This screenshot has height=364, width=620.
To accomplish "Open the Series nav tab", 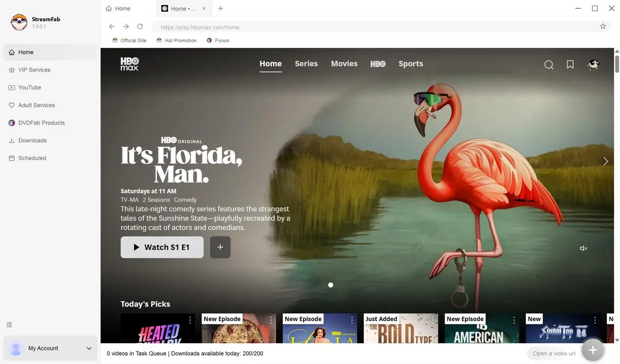I will [306, 64].
